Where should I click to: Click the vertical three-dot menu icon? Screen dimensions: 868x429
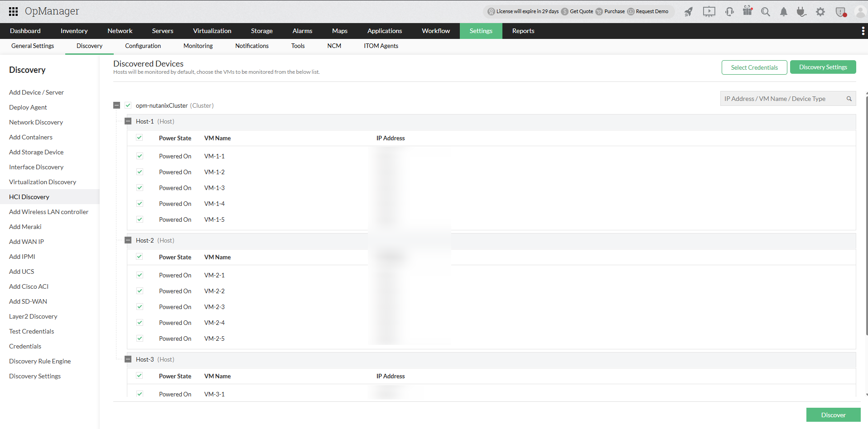(x=863, y=31)
